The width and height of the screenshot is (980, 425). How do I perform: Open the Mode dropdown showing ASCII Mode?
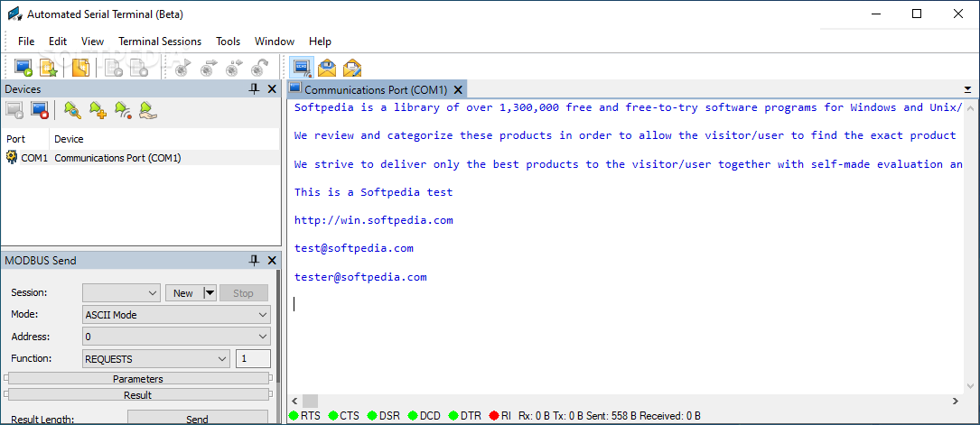176,315
